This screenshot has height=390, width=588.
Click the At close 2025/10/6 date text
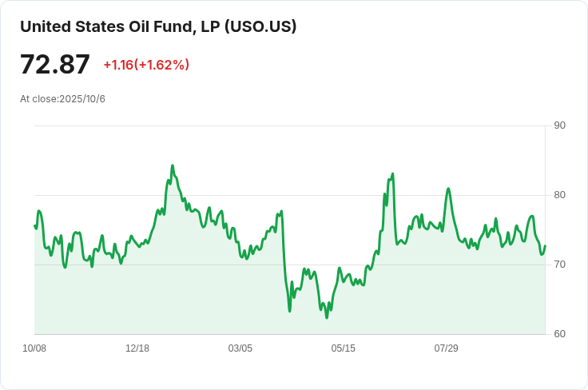pyautogui.click(x=62, y=99)
